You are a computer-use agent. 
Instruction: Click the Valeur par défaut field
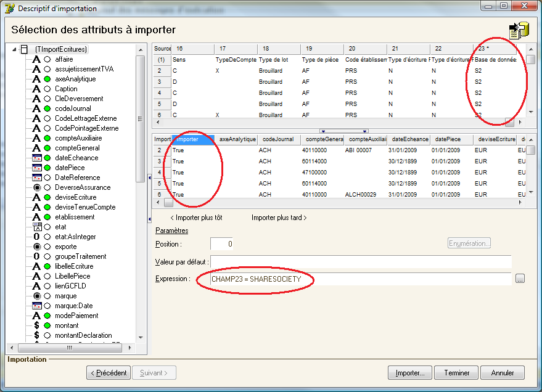[361, 262]
